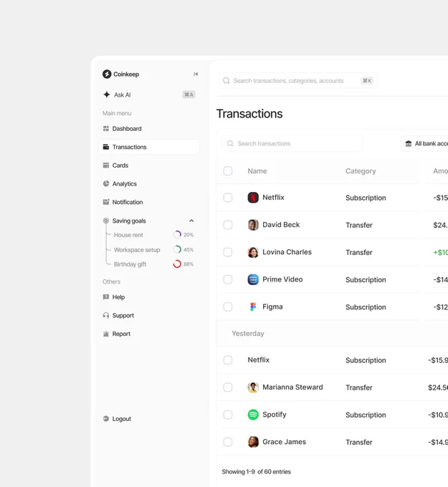Click the magnifier icon in the top search bar
This screenshot has width=448, height=487.
coord(227,81)
